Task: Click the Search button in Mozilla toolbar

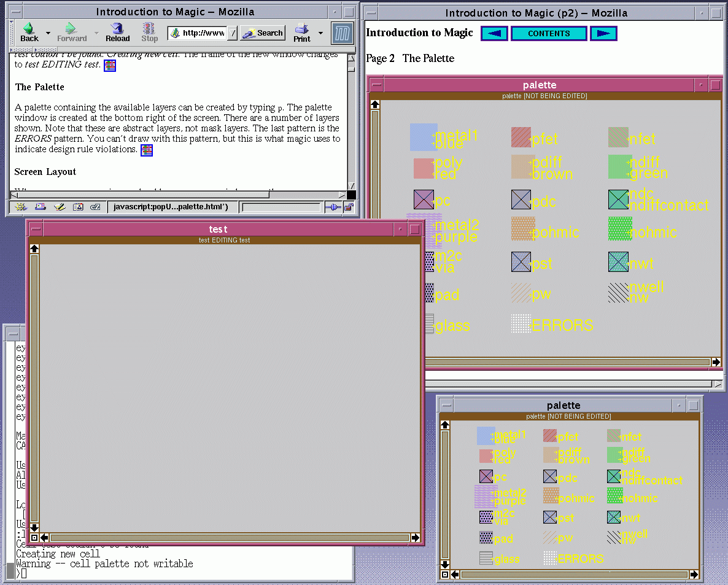Action: click(263, 33)
